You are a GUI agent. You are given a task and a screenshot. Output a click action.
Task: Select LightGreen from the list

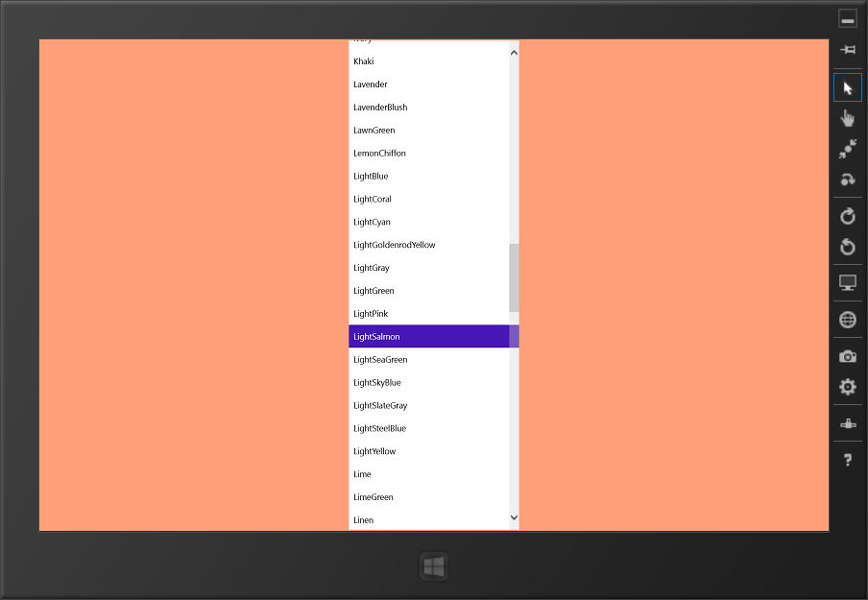click(428, 291)
